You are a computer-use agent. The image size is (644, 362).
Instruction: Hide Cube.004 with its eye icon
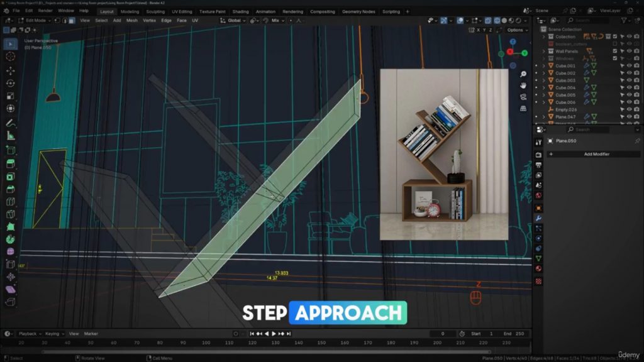(x=629, y=87)
